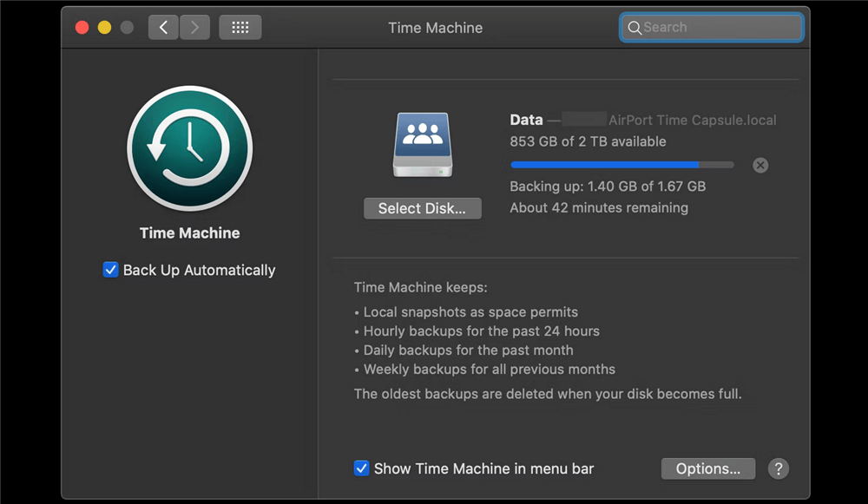Image resolution: width=868 pixels, height=504 pixels.
Task: Close the Time Machine window
Action: pos(82,27)
